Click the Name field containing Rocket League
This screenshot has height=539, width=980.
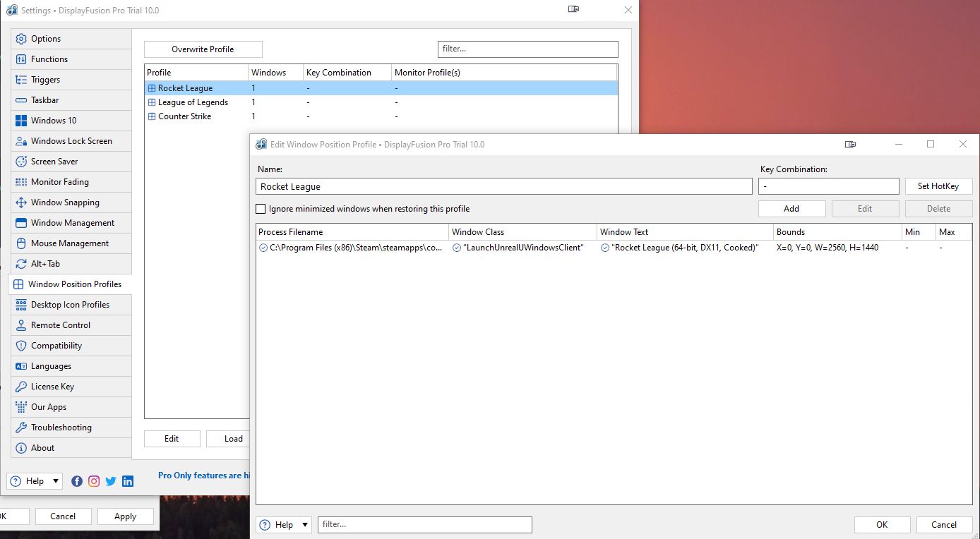point(503,186)
